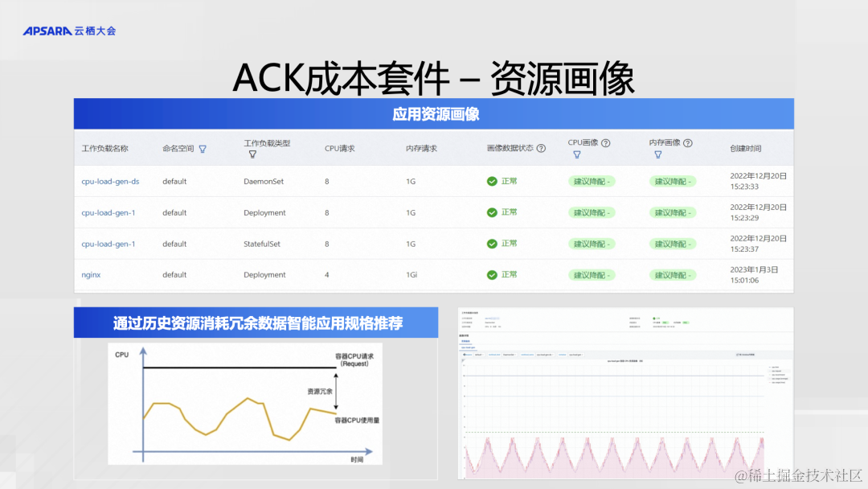
Task: Open the nginx workload link
Action: 91,275
